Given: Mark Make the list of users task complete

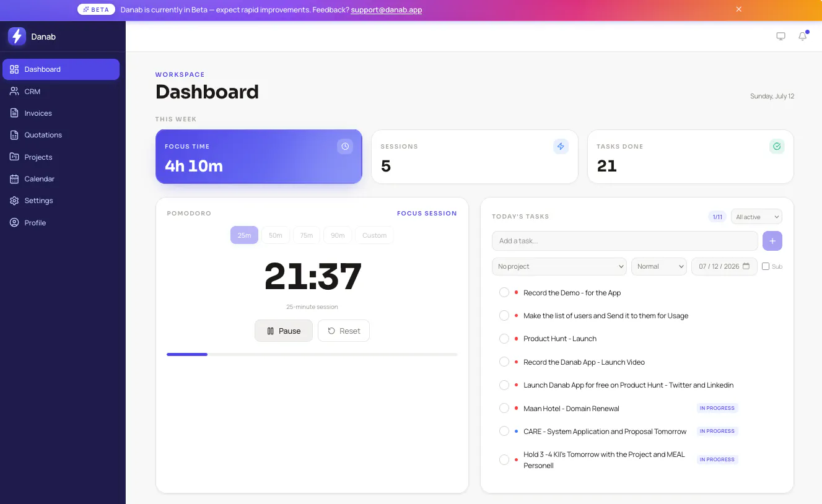Looking at the screenshot, I should 504,316.
